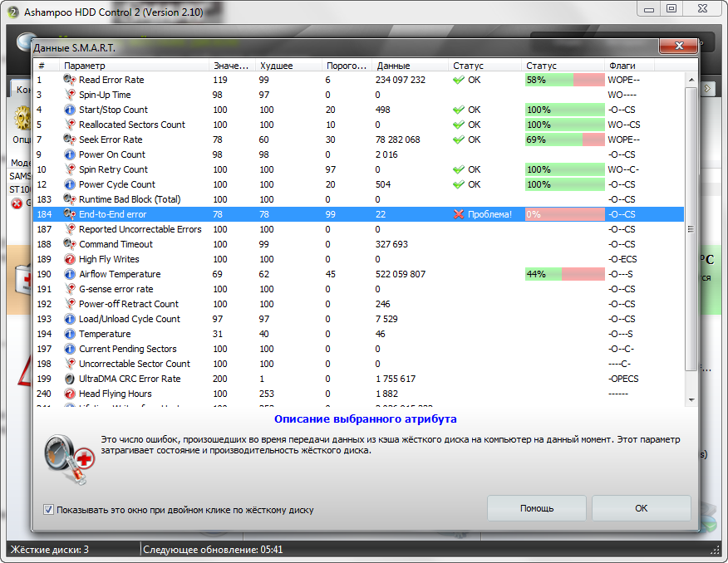Minimize the Ashampoo HDD Control window

coord(649,9)
